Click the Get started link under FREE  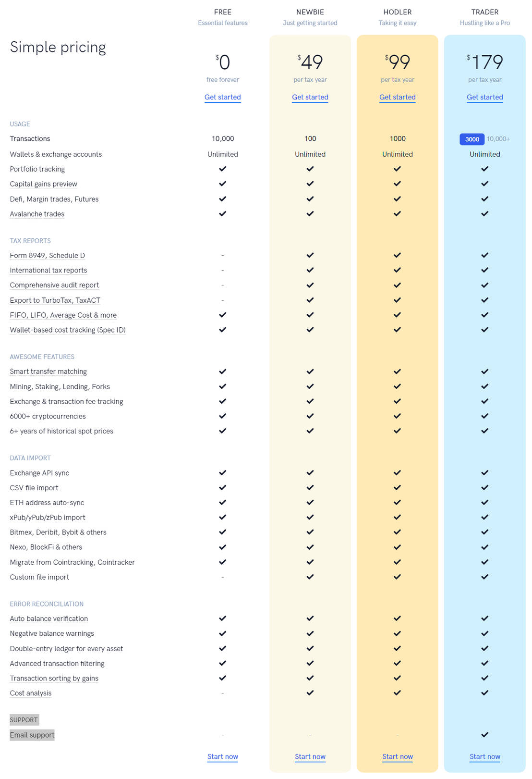tap(223, 97)
